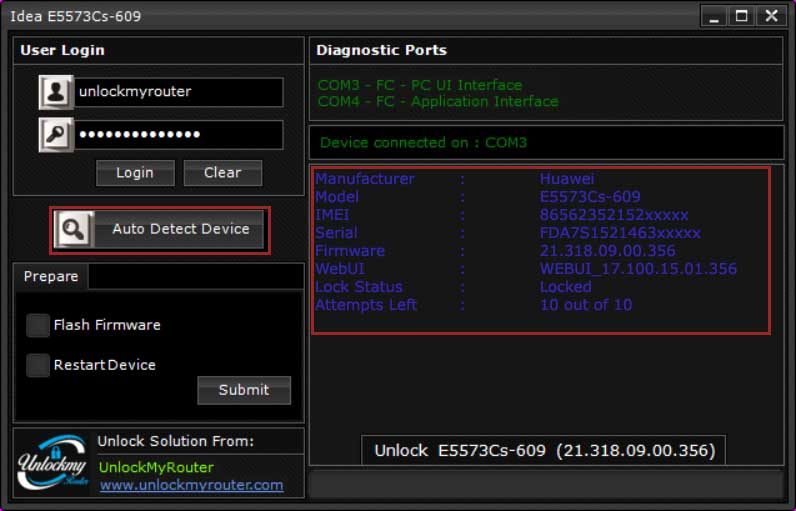
Task: Open the www.unlockmyrouter.com link
Action: pos(191,485)
